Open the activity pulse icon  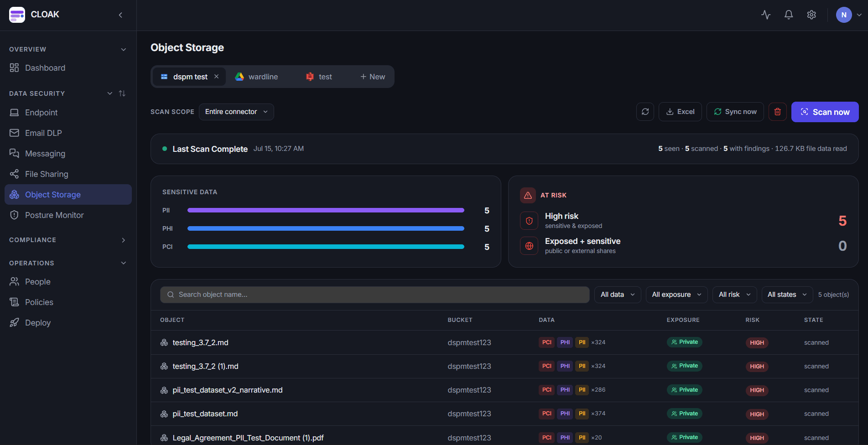(766, 15)
